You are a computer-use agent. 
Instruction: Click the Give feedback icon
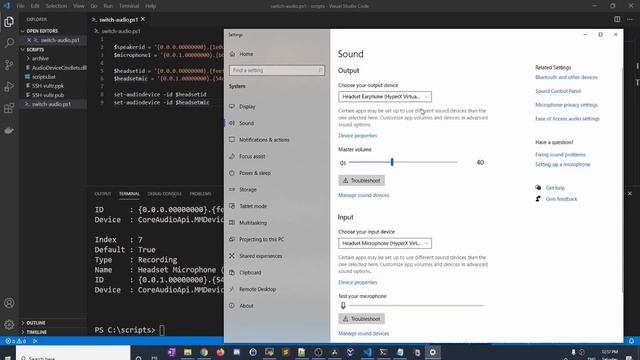(x=538, y=199)
